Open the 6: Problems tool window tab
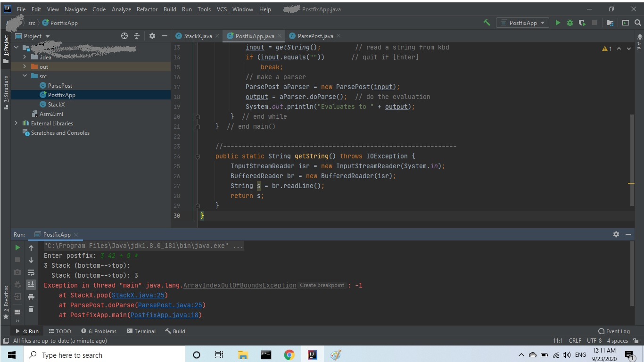 [x=99, y=331]
